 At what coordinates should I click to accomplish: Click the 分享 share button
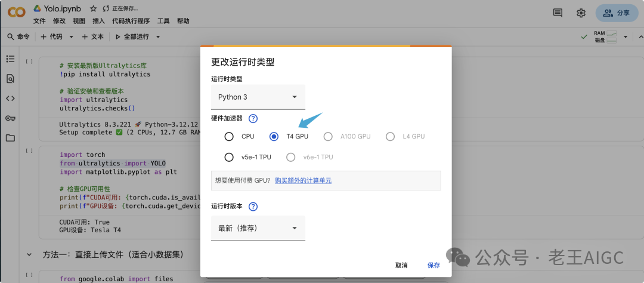point(616,13)
